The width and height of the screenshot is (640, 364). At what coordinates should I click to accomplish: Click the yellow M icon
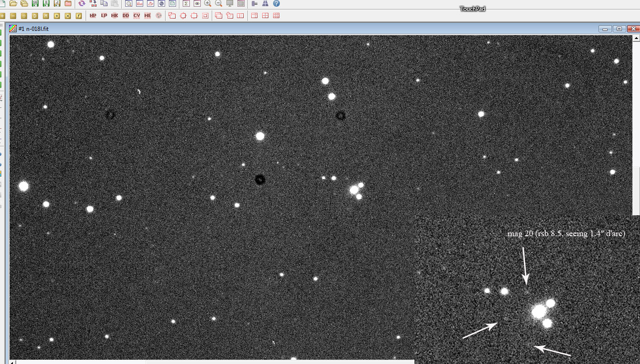click(x=46, y=16)
